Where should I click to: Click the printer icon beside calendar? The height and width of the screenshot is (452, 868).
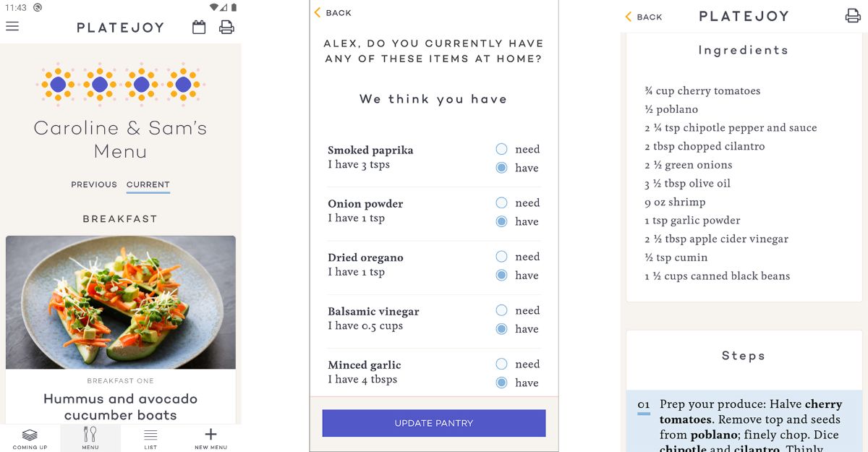coord(226,27)
